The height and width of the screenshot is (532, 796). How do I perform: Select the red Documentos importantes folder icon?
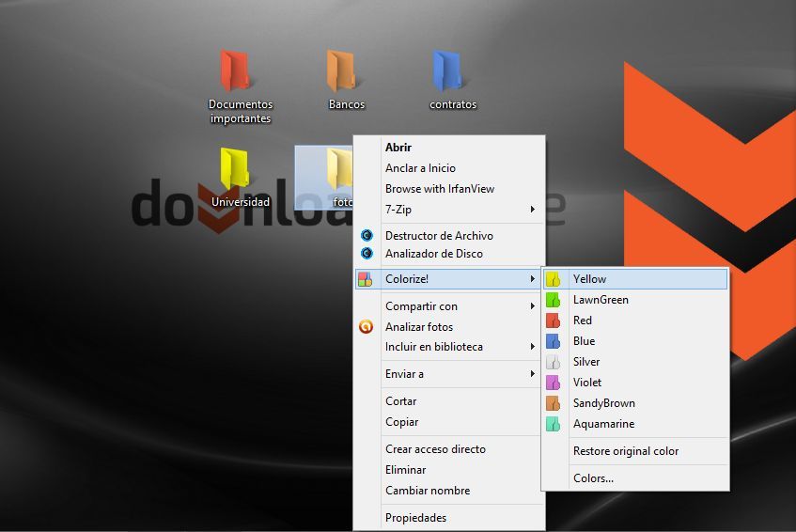click(x=235, y=70)
